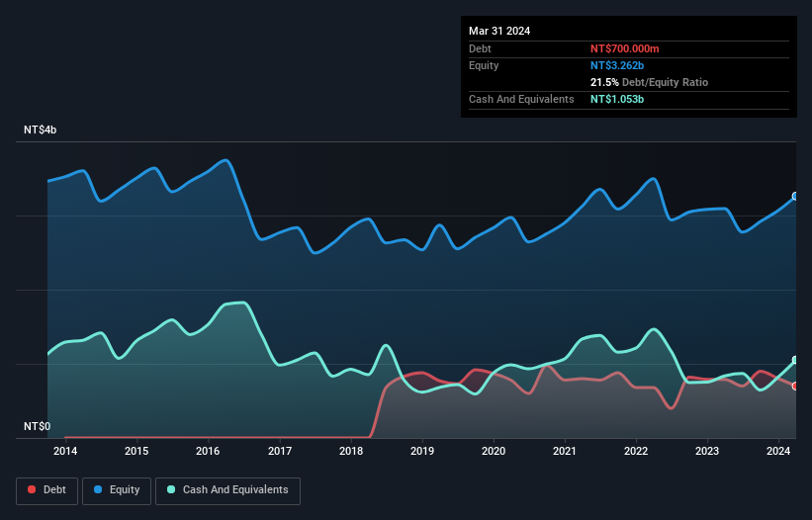
Task: Toggle the Debt series legend button
Action: tap(46, 490)
